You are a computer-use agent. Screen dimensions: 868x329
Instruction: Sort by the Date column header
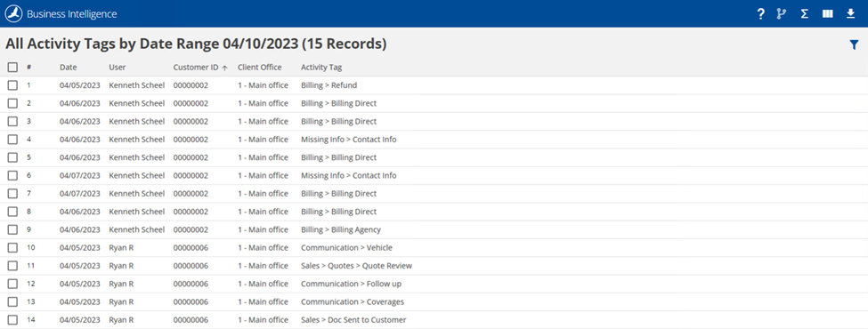click(x=68, y=68)
